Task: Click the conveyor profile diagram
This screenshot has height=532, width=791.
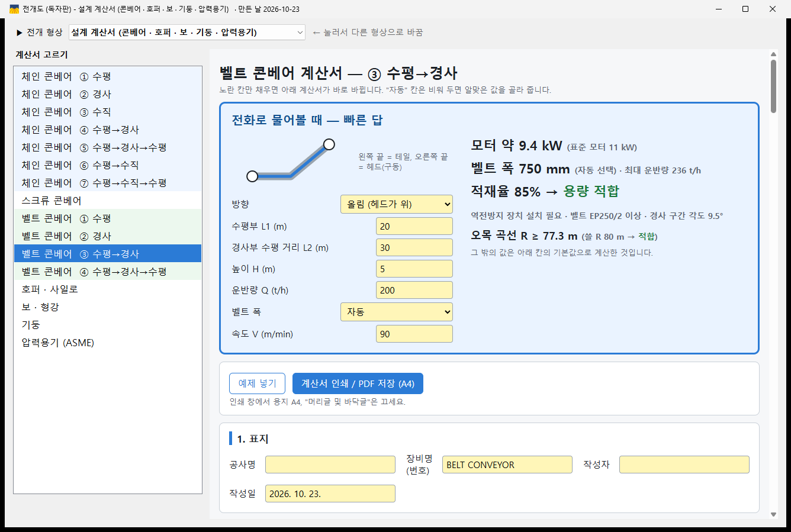Action: pos(291,160)
